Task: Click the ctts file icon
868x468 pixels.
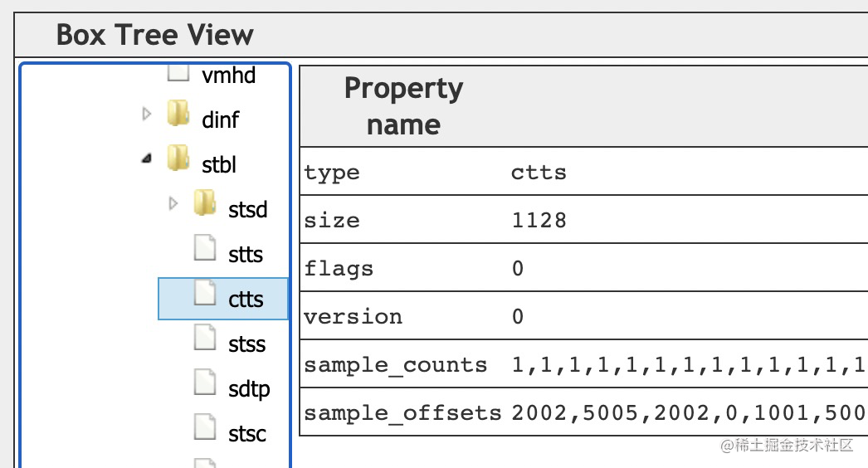Action: coord(205,292)
